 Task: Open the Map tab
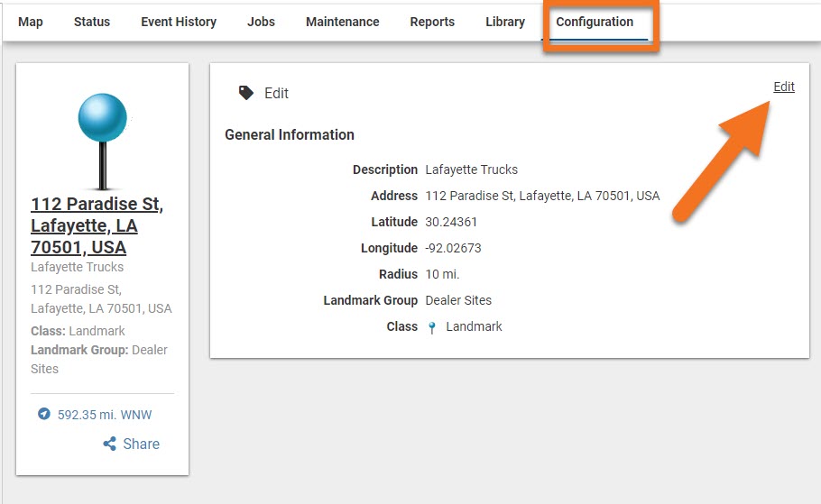[31, 22]
